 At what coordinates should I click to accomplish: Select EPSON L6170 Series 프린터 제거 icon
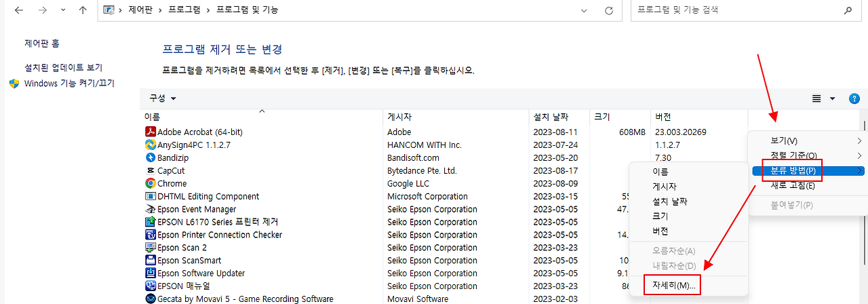[x=151, y=222]
